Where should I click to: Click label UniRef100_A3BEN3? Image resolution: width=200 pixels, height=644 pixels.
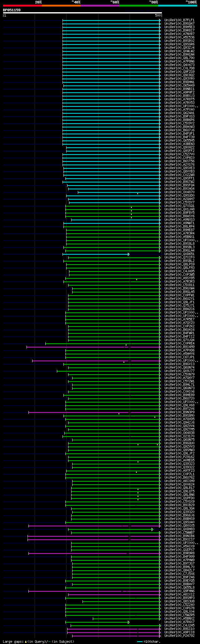pyautogui.click(x=179, y=144)
